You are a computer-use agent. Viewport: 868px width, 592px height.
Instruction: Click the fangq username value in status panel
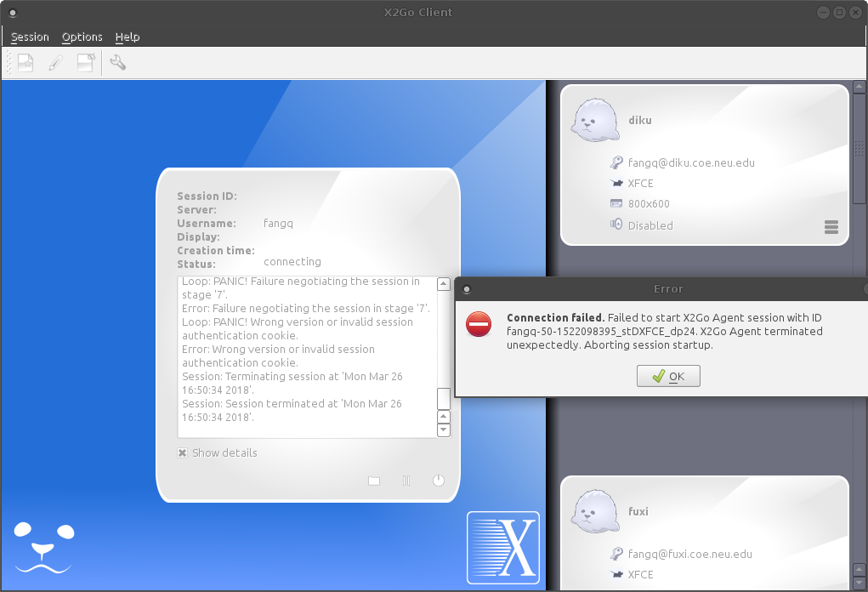point(279,224)
